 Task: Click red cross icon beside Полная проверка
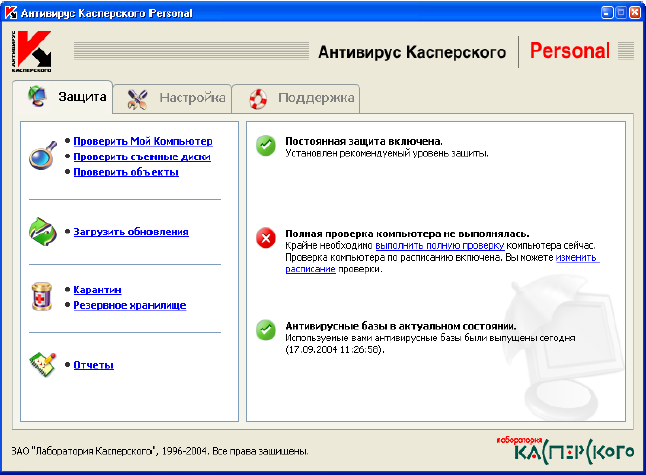coord(266,238)
